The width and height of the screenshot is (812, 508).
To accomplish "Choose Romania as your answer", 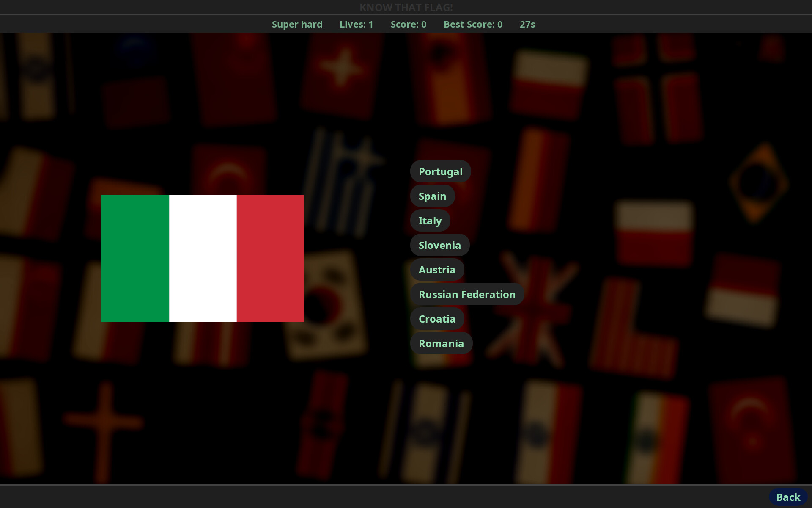I will 441,343.
